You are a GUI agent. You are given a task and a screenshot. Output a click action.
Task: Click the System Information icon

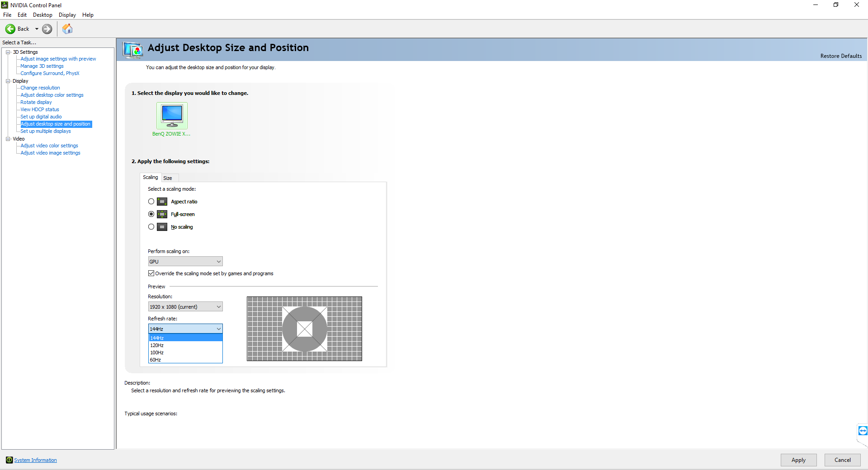click(x=9, y=460)
